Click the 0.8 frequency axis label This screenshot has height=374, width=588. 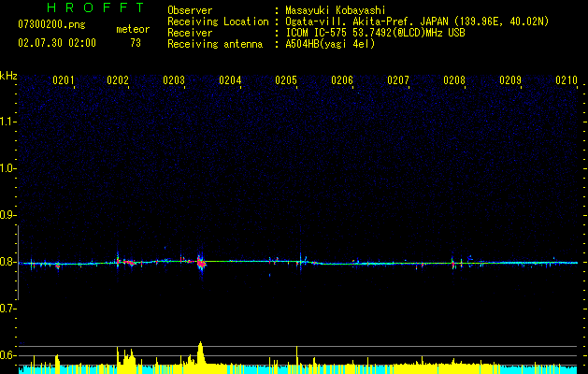click(7, 262)
